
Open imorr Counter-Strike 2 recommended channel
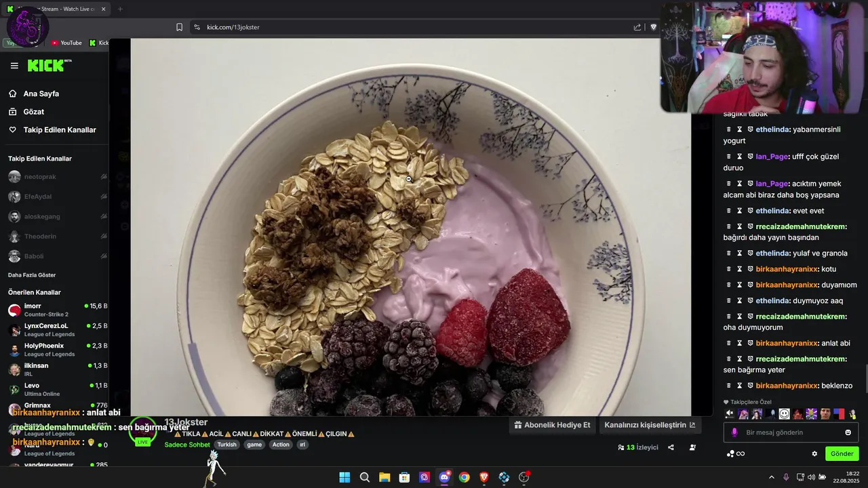click(x=57, y=310)
